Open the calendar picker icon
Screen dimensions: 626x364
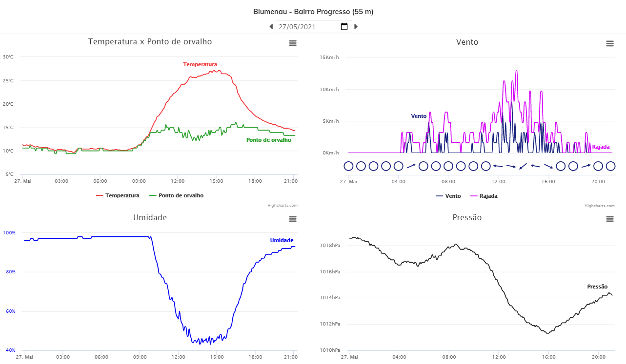tap(344, 26)
